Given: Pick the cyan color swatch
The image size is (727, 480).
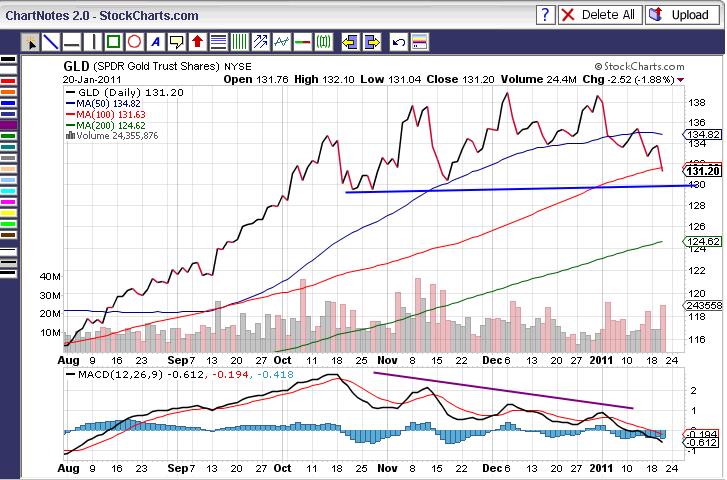Looking at the screenshot, I should 9,191.
